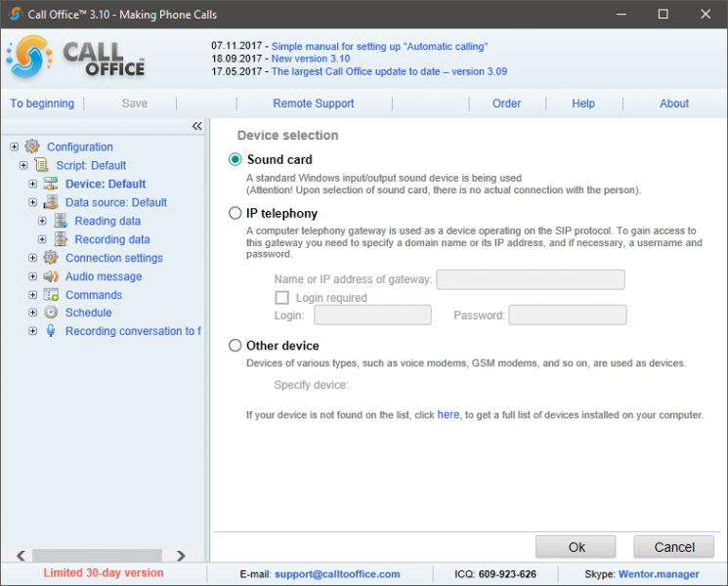Click the Limited 30-day version text
Screen dimensions: 728x586
point(103,572)
